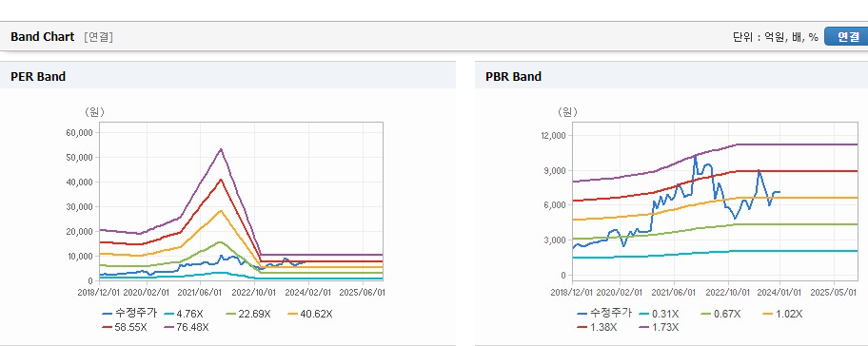The width and height of the screenshot is (868, 346).
Task: Click the 60,000 y-axis label in PER Band
Action: tap(79, 133)
